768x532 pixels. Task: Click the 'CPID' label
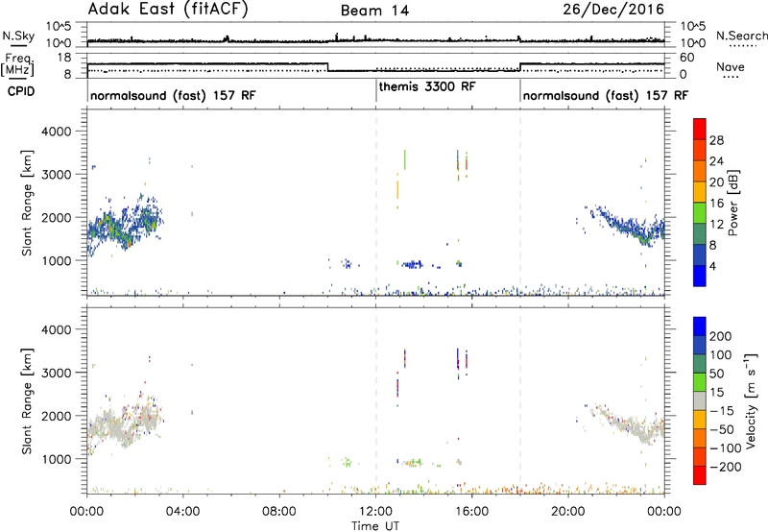coord(21,91)
